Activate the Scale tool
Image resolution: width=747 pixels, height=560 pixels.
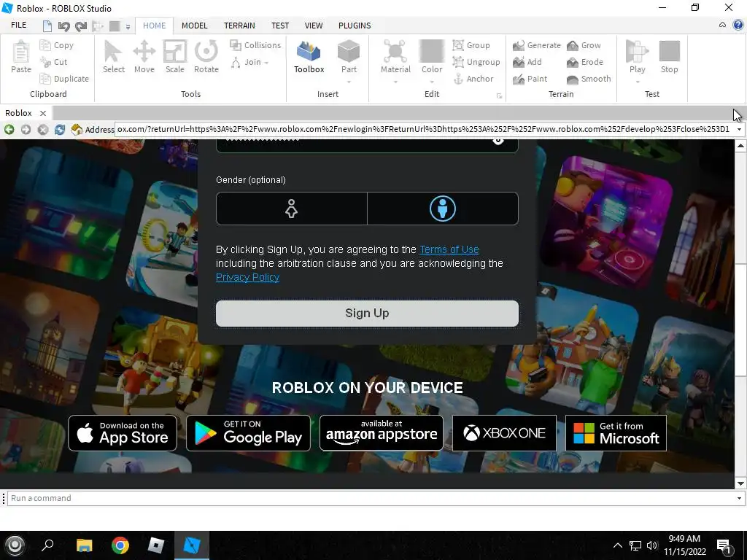coord(175,57)
